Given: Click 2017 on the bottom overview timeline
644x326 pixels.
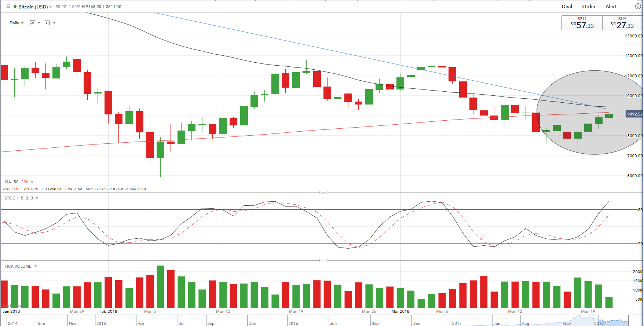Looking at the screenshot, I should coord(457,323).
